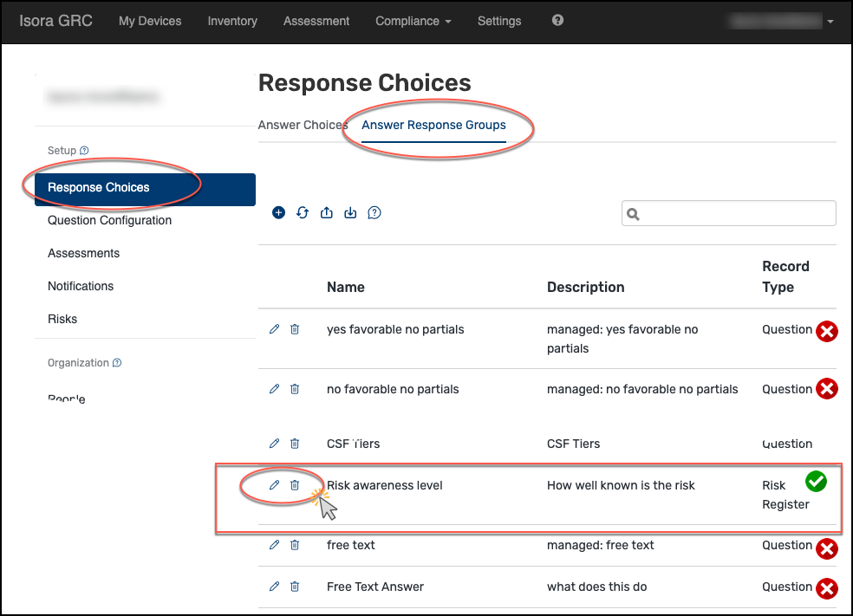The width and height of the screenshot is (853, 616).
Task: Click the refresh list icon
Action: pos(303,213)
